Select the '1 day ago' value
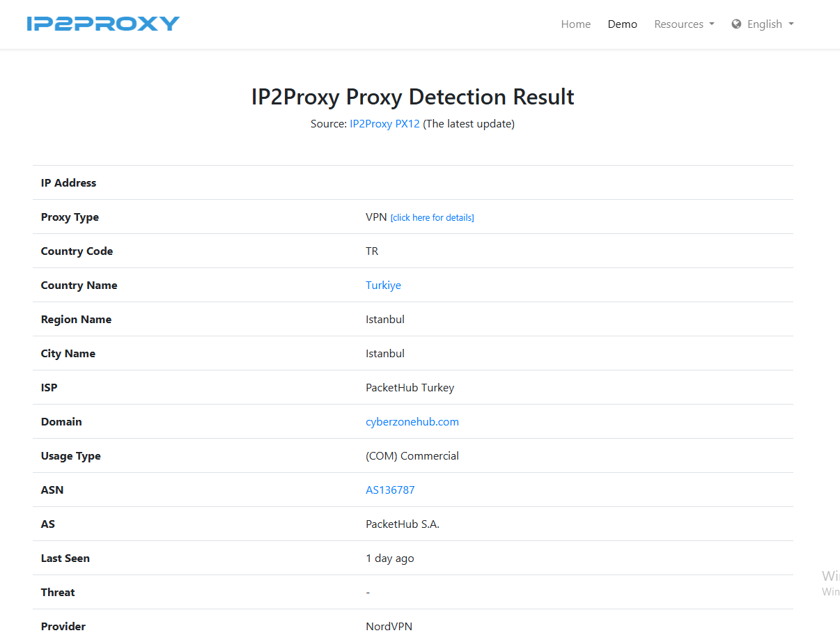 [x=390, y=558]
